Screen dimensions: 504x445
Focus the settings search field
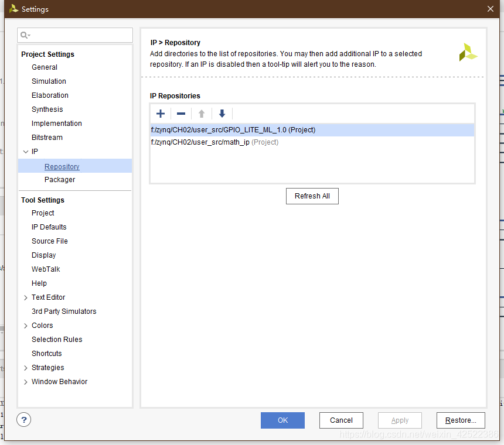(x=75, y=35)
